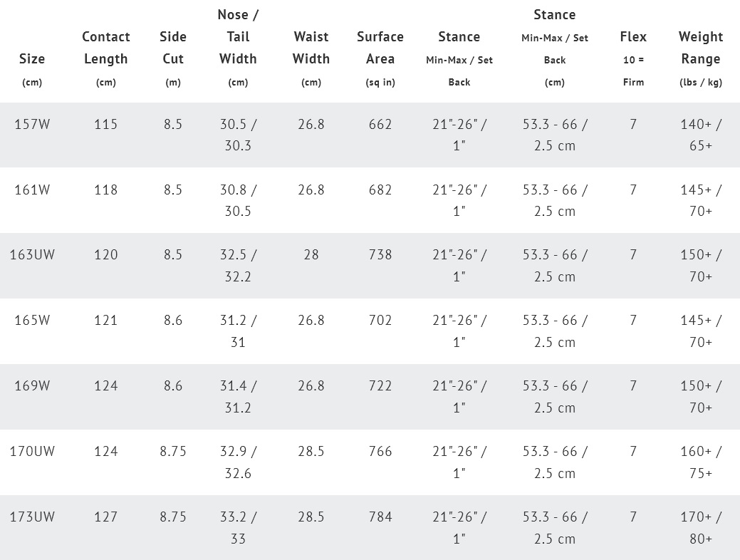This screenshot has height=560, width=740.
Task: Click the Nose / Tail Width header
Action: click(x=238, y=36)
